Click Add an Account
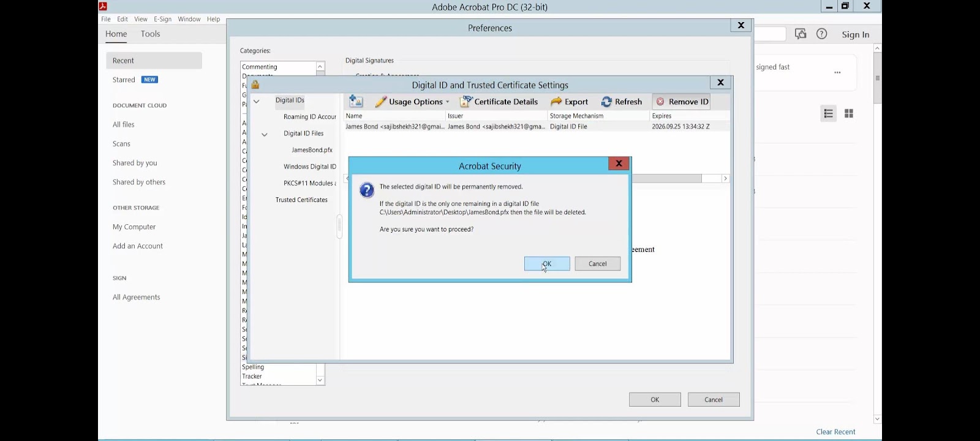The width and height of the screenshot is (980, 441). (138, 246)
